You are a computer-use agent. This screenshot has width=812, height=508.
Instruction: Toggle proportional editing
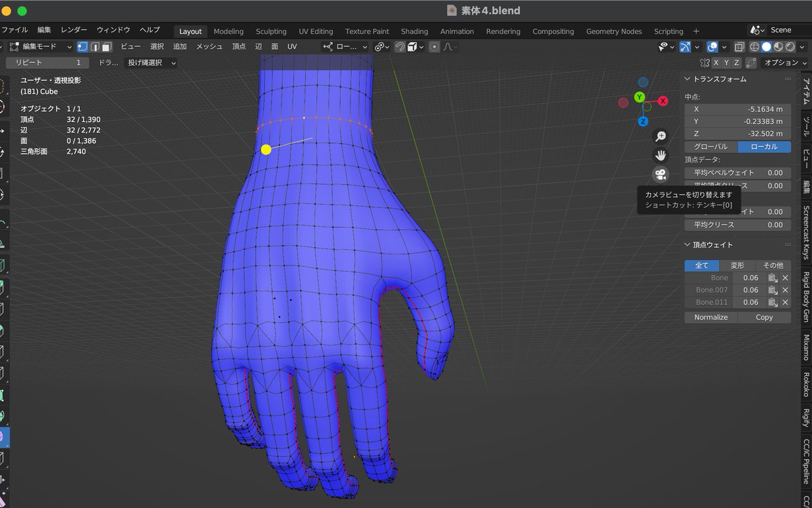point(434,47)
